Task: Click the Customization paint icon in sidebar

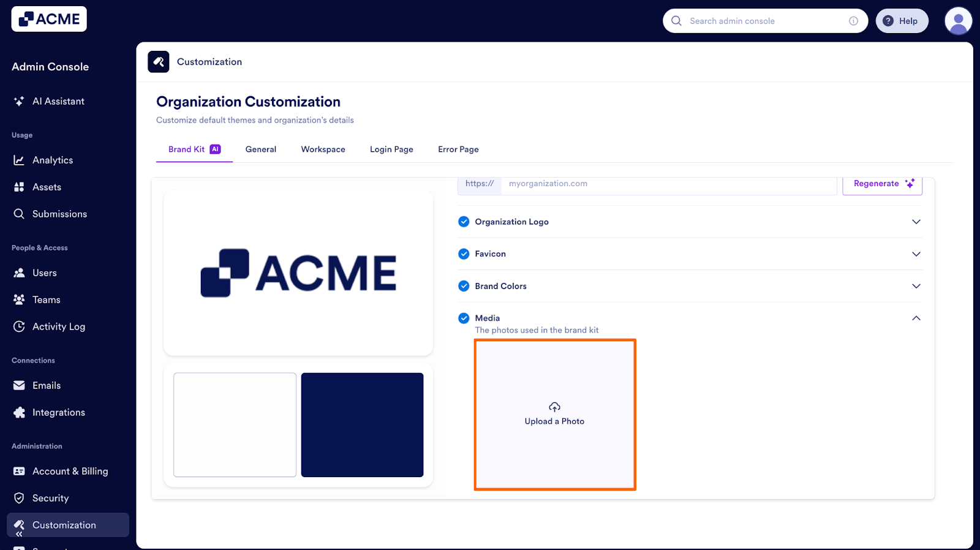Action: (19, 525)
